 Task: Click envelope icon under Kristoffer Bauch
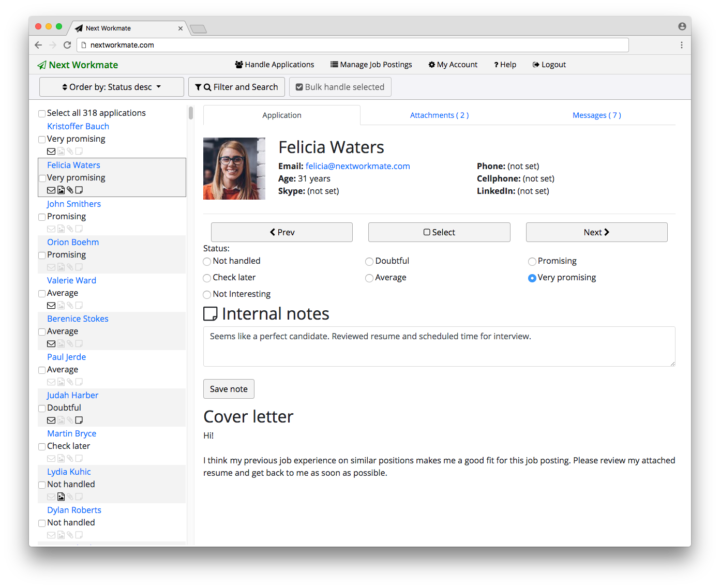click(51, 152)
